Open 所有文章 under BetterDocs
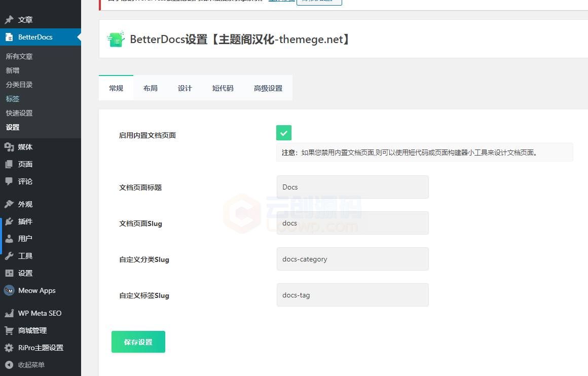 coord(19,56)
